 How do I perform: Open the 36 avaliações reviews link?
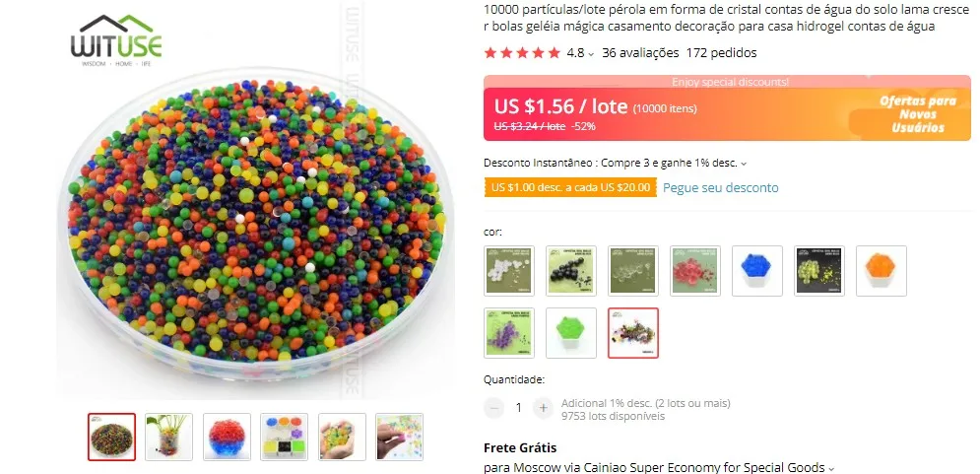(x=640, y=53)
